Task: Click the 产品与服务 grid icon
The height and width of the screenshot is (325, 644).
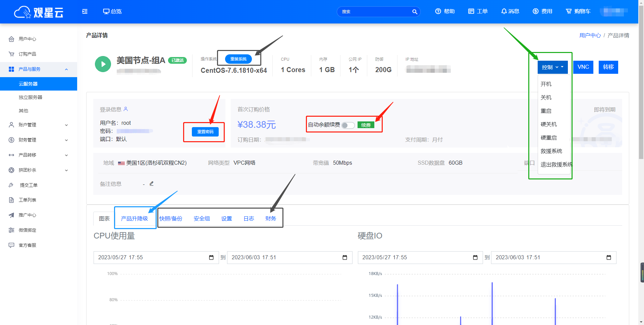Action: [11, 69]
